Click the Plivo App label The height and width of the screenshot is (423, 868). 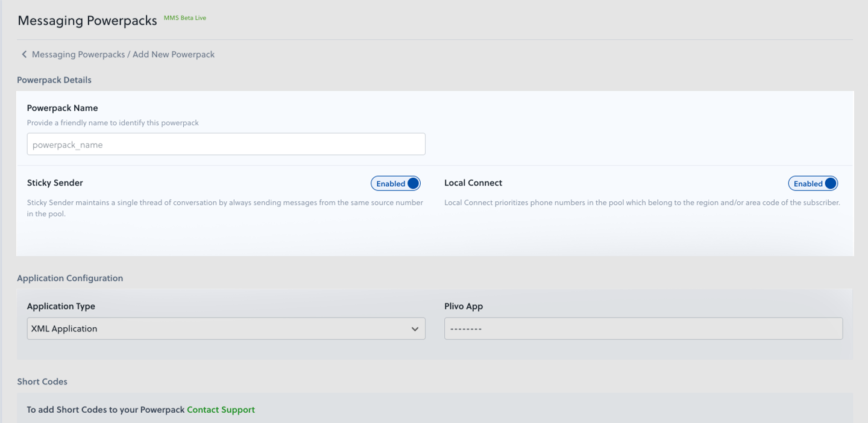464,306
